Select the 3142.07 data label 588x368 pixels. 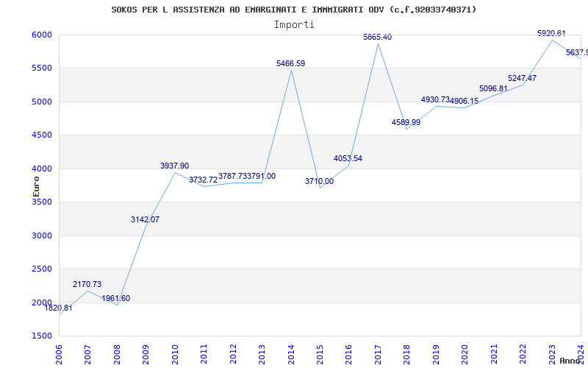145,219
